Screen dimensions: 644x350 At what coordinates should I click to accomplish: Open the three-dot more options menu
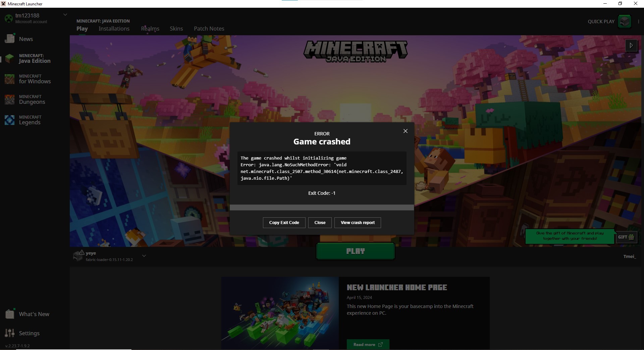click(638, 21)
